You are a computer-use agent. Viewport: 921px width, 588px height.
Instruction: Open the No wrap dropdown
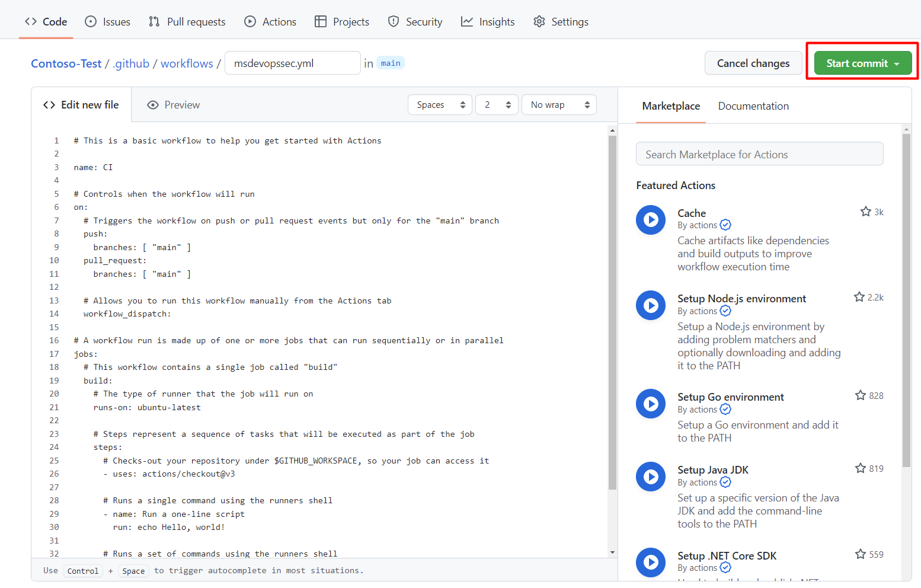pos(558,104)
